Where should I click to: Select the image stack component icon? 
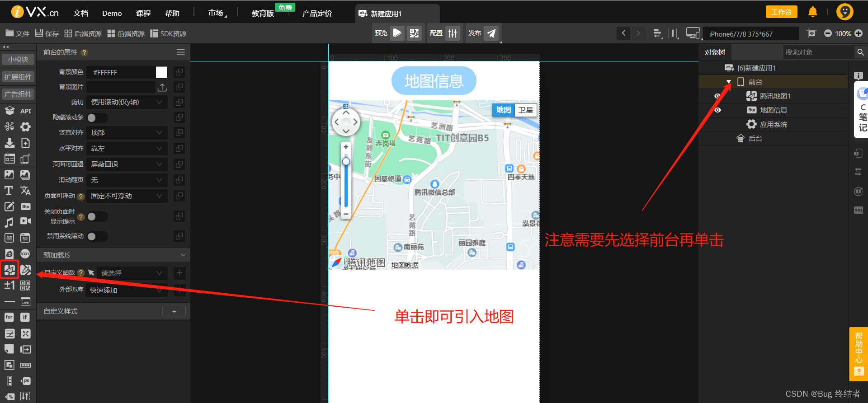click(25, 174)
